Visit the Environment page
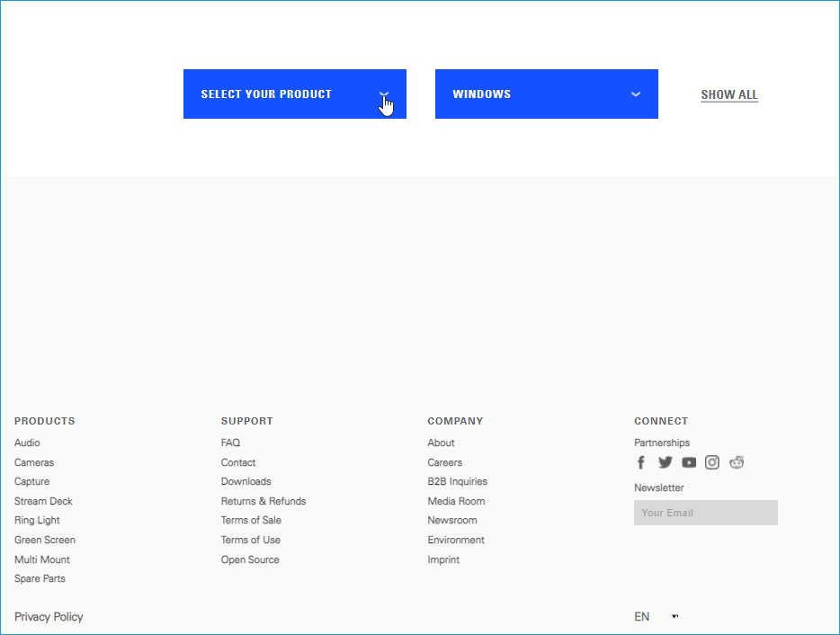Viewport: 840px width, 635px height. coord(456,540)
